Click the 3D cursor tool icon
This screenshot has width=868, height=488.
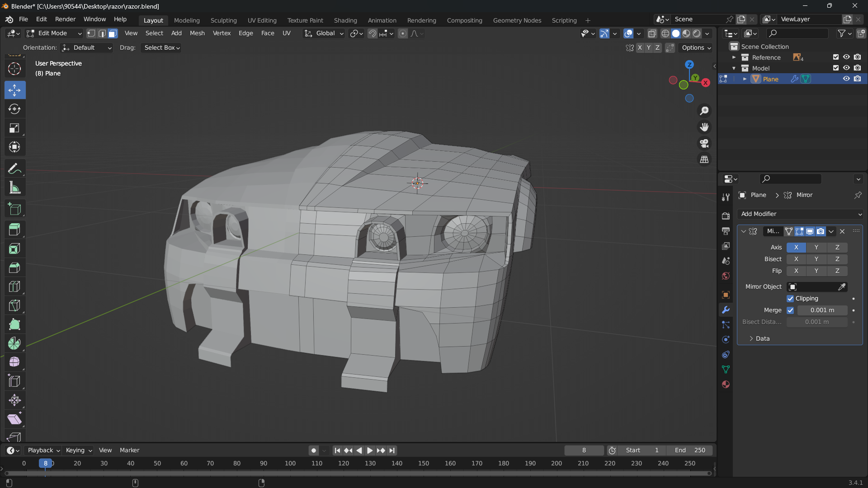(x=14, y=69)
